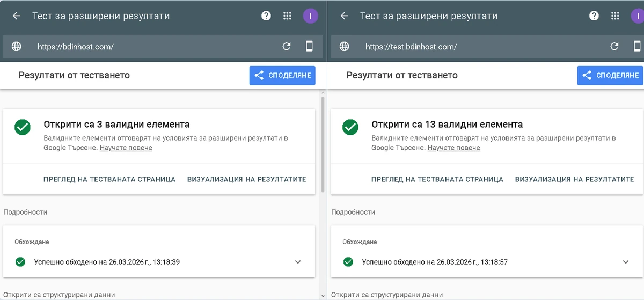Go back using right window's back arrow
The width and height of the screenshot is (644, 300).
[345, 16]
